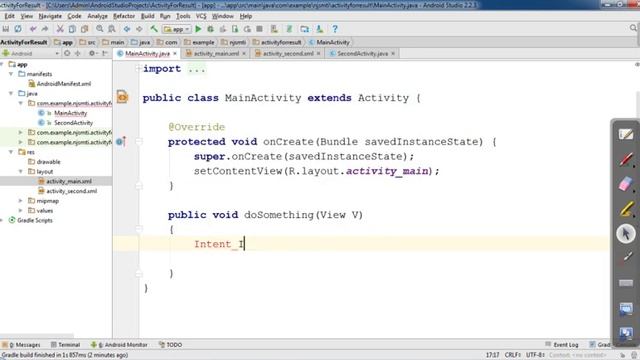The height and width of the screenshot is (360, 640).
Task: Select activity_second.xml in layout folder
Action: point(67,191)
